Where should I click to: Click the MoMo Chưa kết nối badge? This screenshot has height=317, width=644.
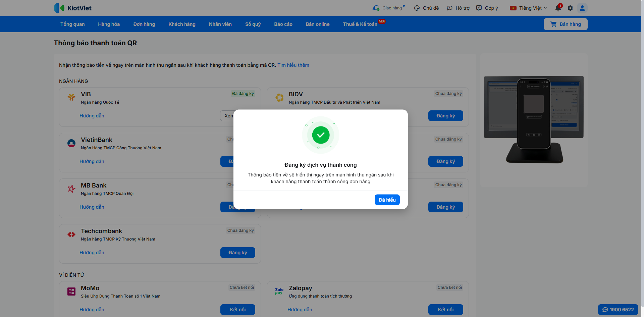[x=242, y=287]
